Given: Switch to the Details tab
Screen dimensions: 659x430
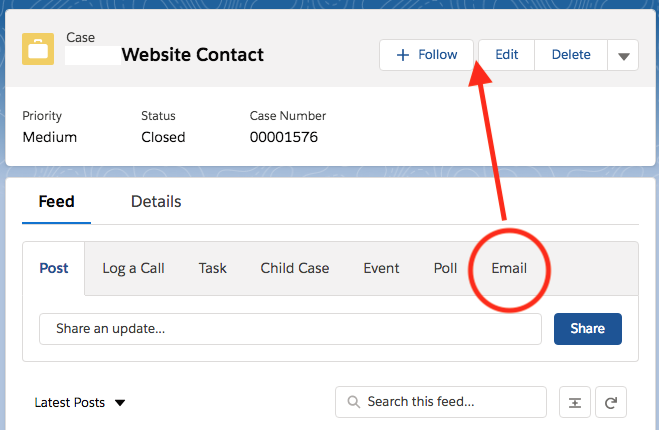Looking at the screenshot, I should [156, 201].
